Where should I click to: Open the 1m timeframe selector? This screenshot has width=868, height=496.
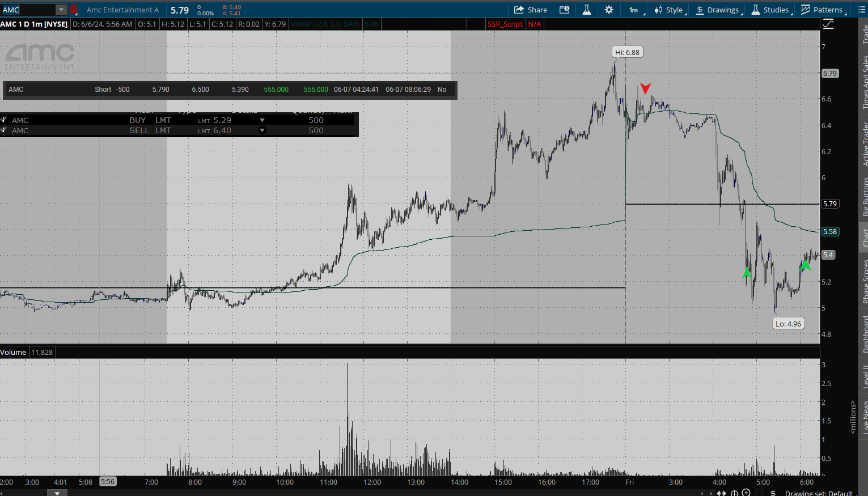coord(634,10)
